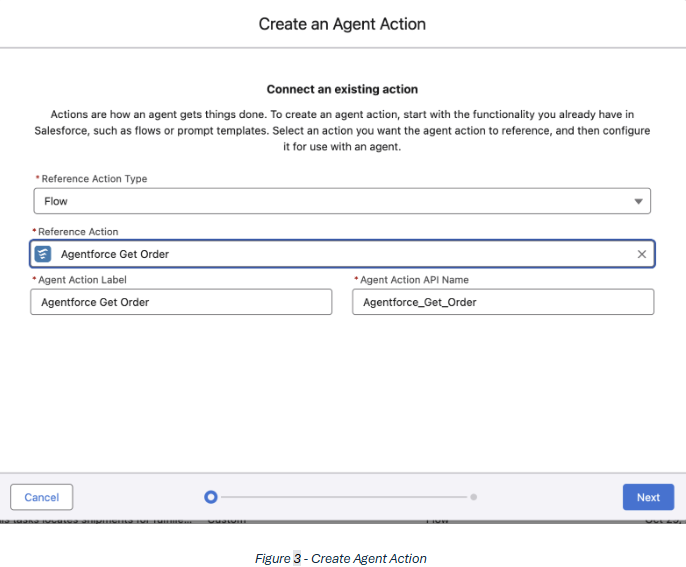
Task: Click the Figure 3 - Create Agent Action caption
Action: tap(341, 558)
